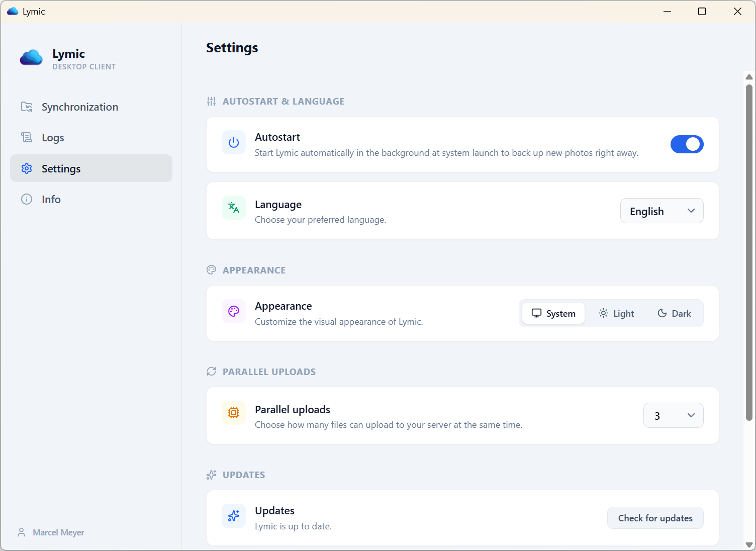The image size is (756, 551).
Task: Click "Customize the visual appearance of Lymic." text
Action: (x=339, y=322)
